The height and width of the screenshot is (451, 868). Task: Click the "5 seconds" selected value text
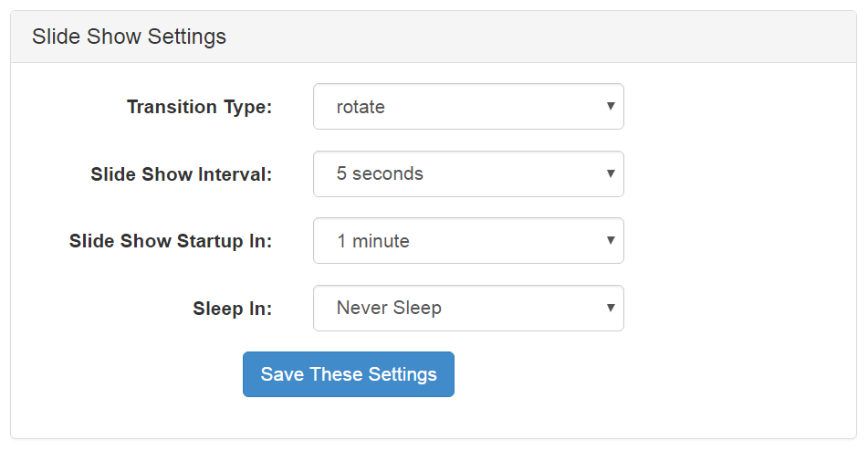(x=380, y=173)
